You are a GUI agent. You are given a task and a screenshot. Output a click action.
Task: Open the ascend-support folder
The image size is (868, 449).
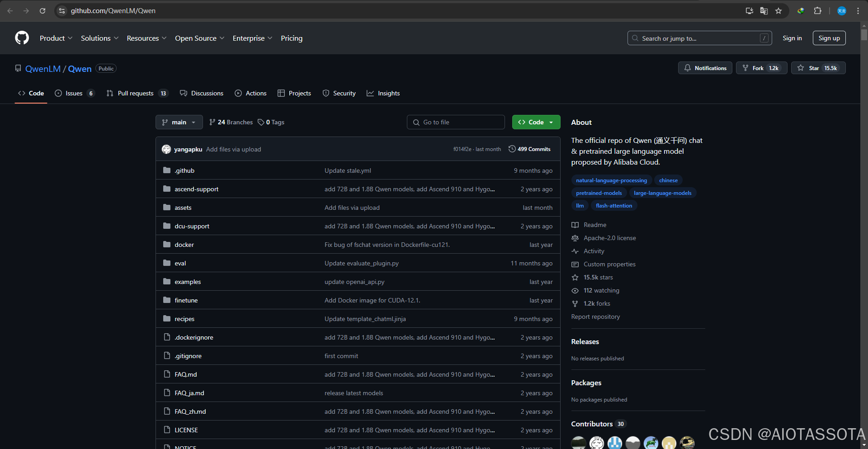pyautogui.click(x=196, y=189)
